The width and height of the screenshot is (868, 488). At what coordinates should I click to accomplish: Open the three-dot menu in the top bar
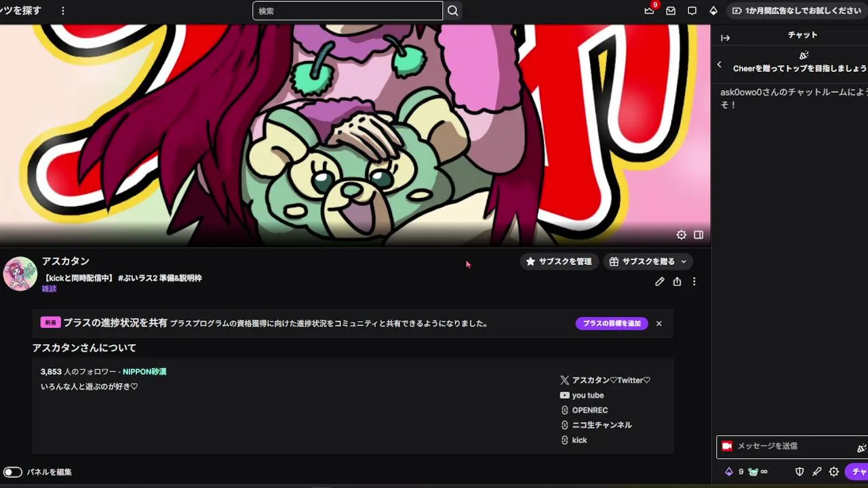pos(63,11)
